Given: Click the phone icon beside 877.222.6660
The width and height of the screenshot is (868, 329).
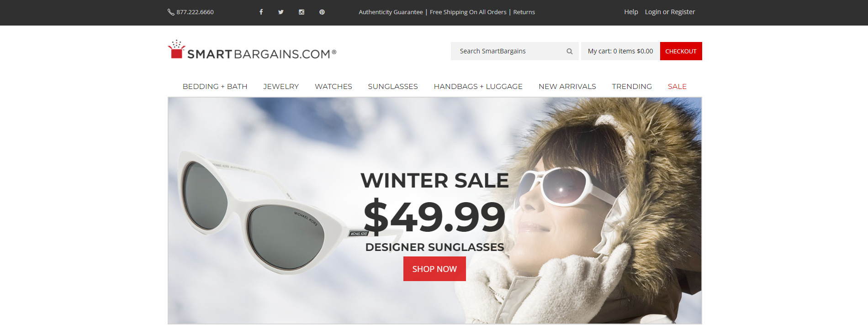Looking at the screenshot, I should (171, 12).
